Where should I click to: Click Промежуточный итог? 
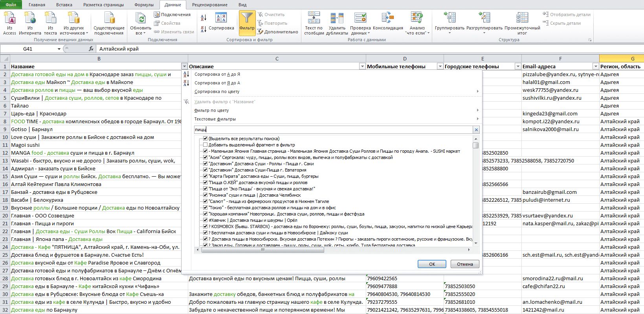522,23
